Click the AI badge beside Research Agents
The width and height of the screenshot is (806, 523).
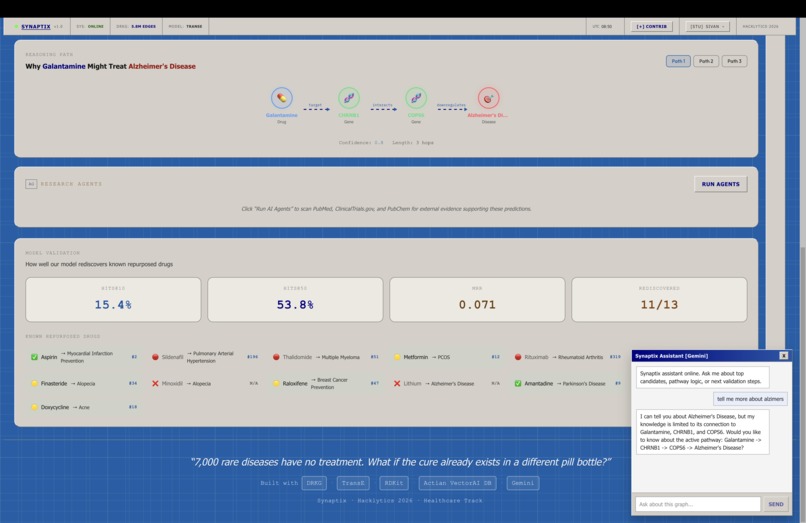pos(31,184)
